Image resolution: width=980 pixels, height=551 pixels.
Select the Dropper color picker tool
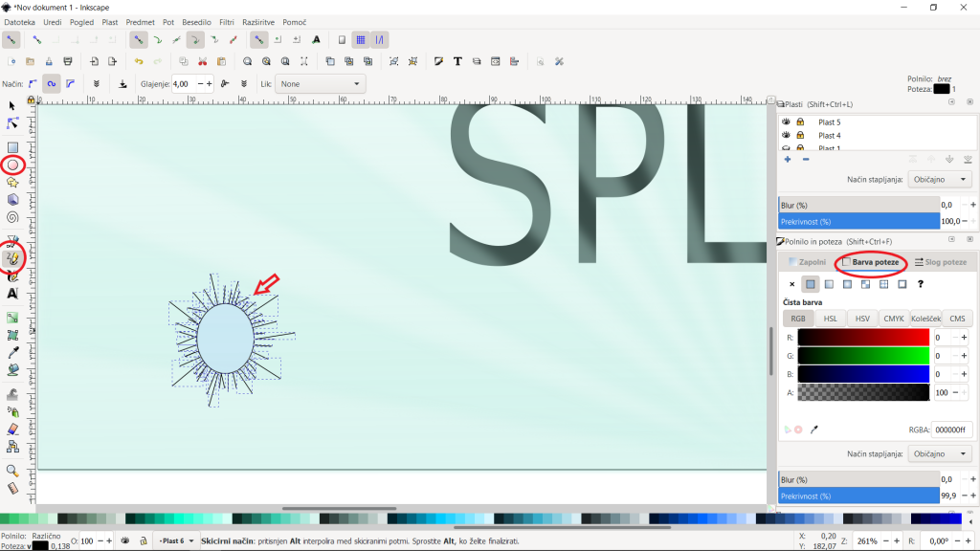(x=11, y=353)
